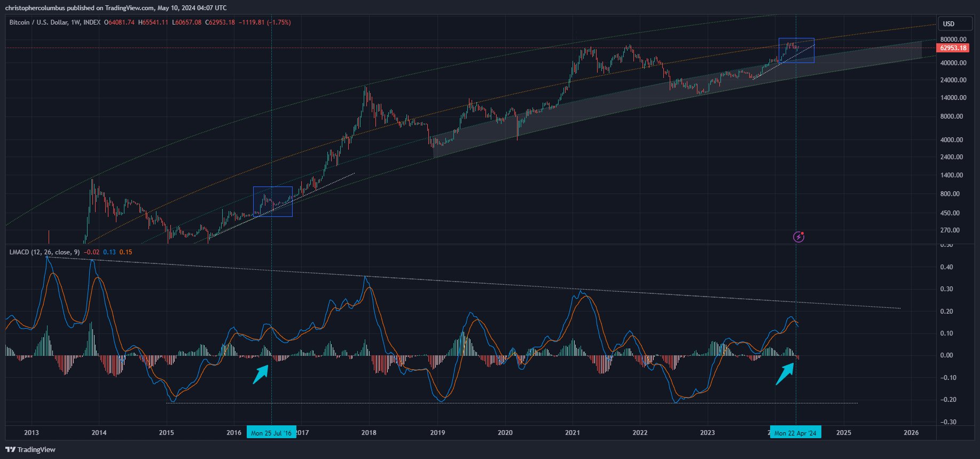The width and height of the screenshot is (980, 459).
Task: Click the christophercolumbus publisher text
Action: 35,7
